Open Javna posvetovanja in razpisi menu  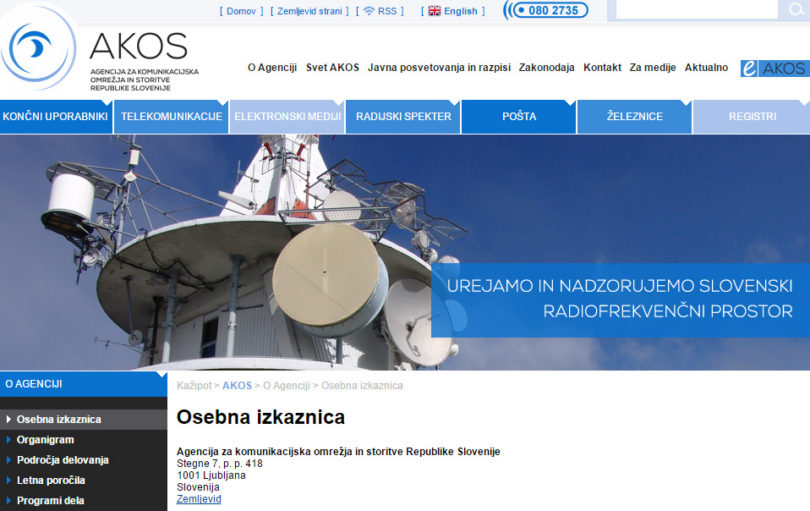[439, 68]
